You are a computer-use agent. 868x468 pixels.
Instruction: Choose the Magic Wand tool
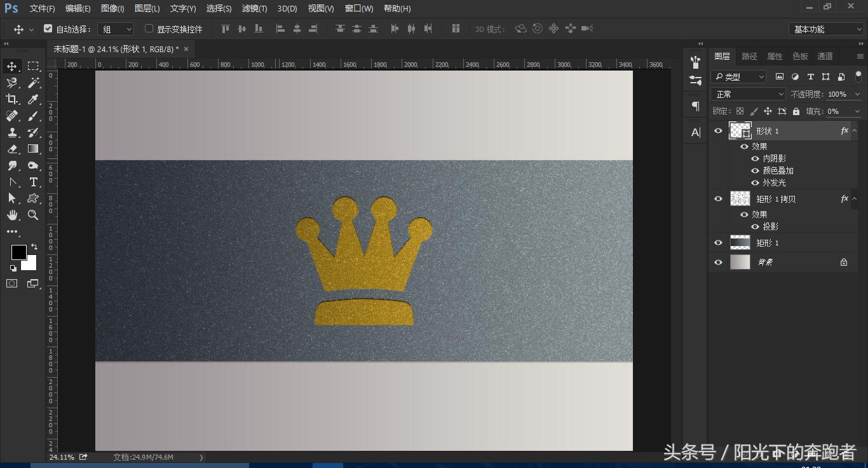[33, 83]
